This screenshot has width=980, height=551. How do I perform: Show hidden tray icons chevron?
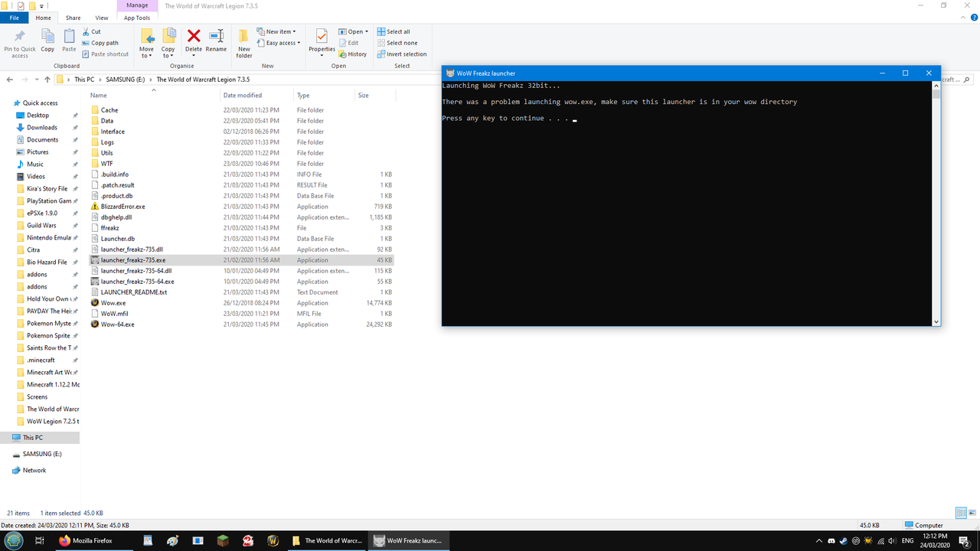[819, 540]
